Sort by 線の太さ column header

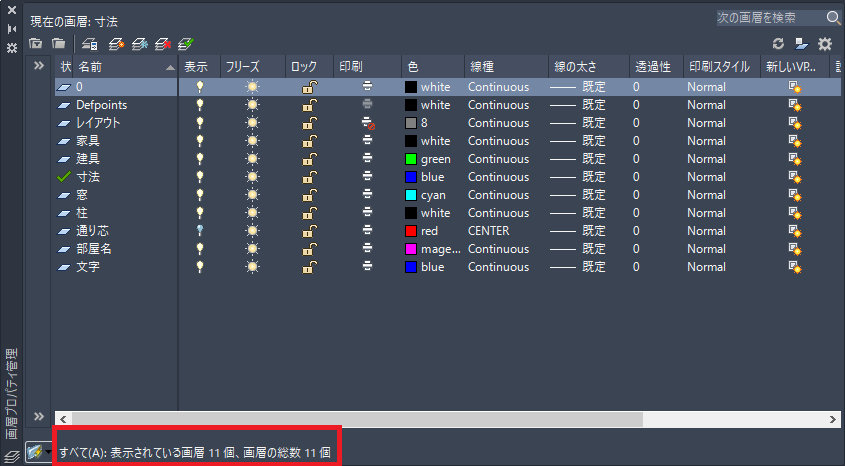588,67
